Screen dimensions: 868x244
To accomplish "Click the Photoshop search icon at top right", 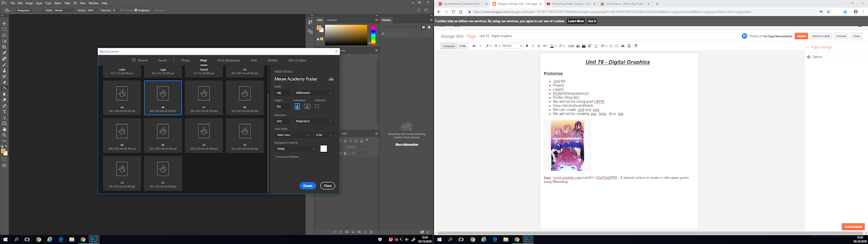I will coord(419,10).
